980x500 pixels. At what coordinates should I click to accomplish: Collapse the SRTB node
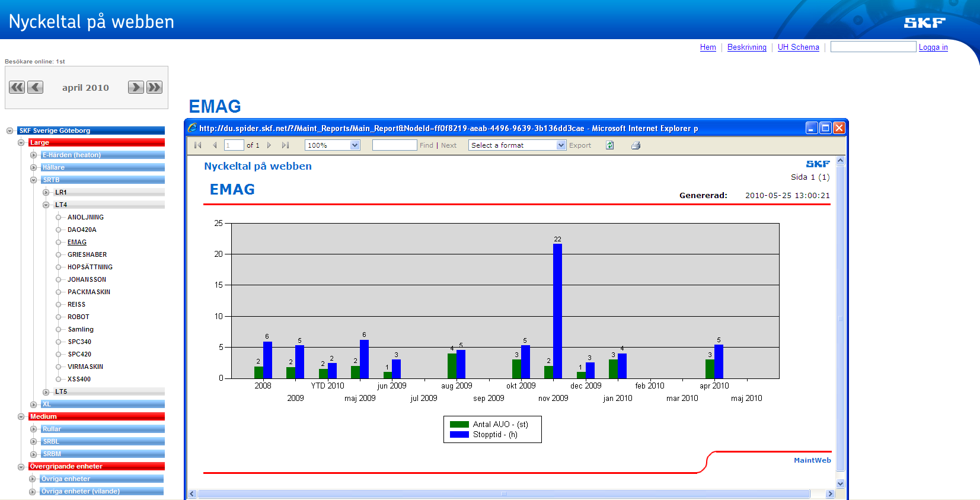(x=33, y=180)
